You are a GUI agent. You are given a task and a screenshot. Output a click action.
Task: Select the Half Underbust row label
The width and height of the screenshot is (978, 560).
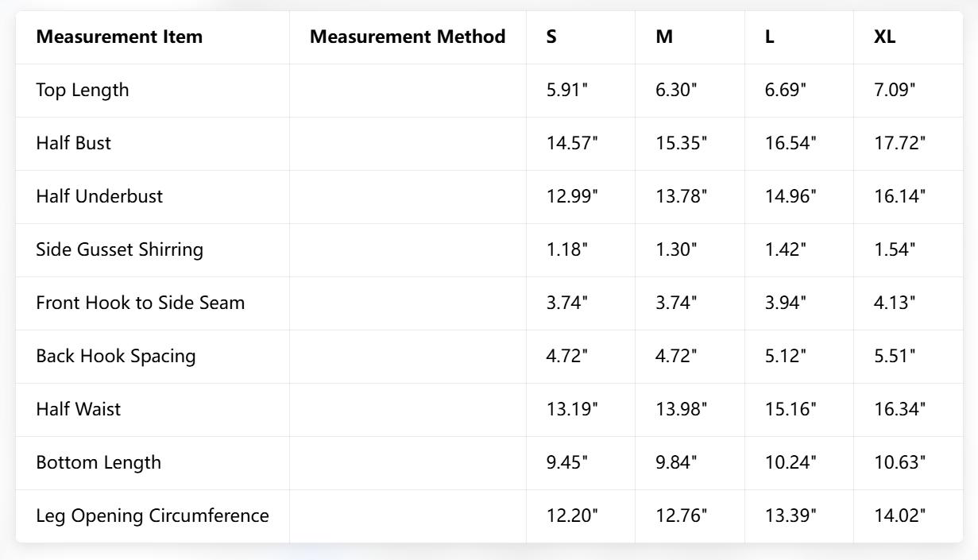pyautogui.click(x=99, y=196)
